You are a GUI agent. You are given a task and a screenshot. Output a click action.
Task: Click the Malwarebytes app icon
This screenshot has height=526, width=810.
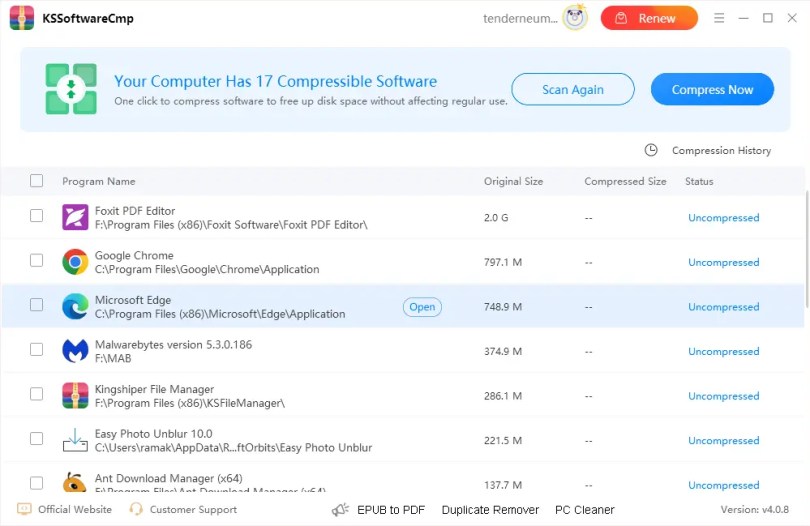tap(75, 351)
